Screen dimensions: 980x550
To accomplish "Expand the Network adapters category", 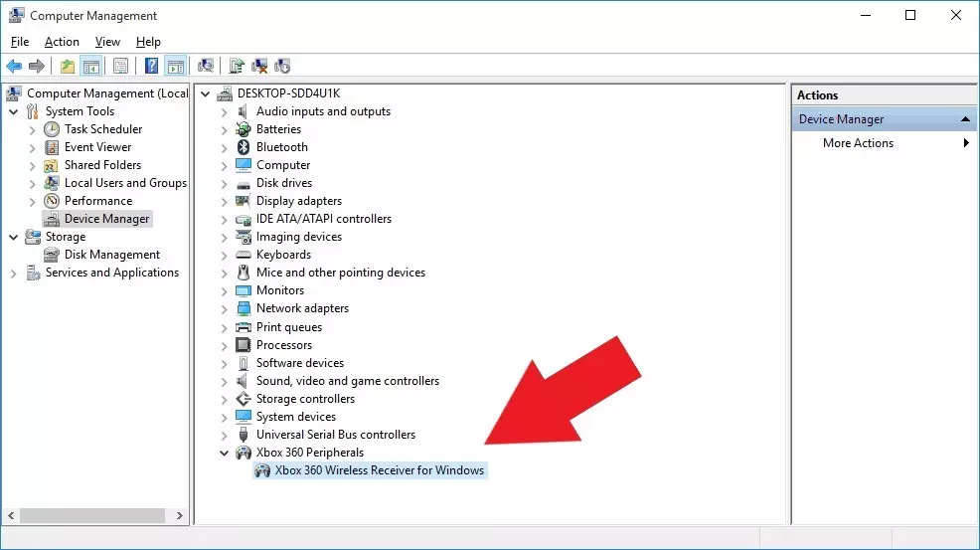I will pyautogui.click(x=225, y=308).
